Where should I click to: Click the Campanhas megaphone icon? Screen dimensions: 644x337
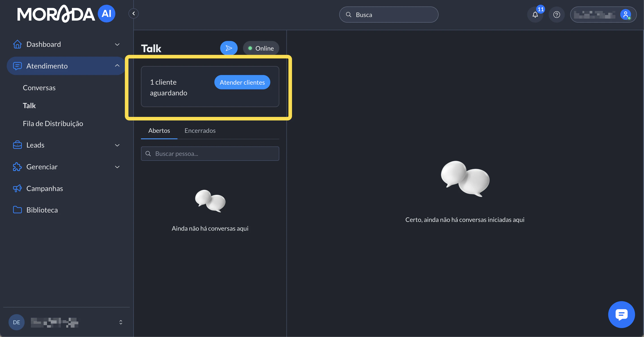tap(17, 188)
